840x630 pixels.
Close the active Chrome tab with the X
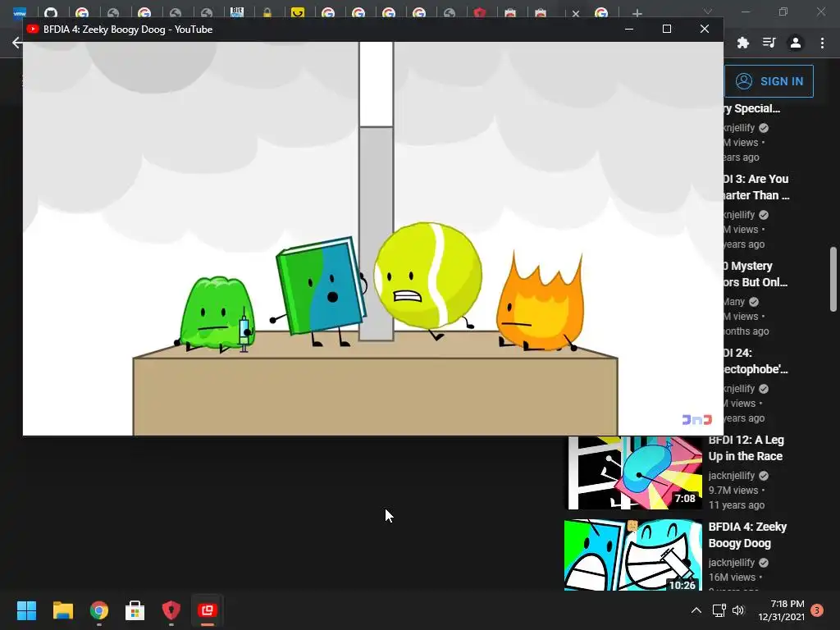click(x=575, y=14)
